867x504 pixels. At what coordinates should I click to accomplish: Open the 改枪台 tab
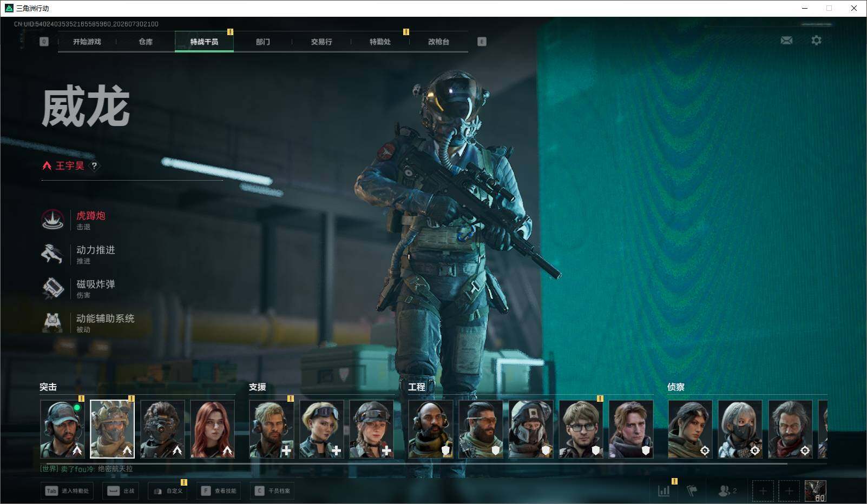pyautogui.click(x=438, y=42)
